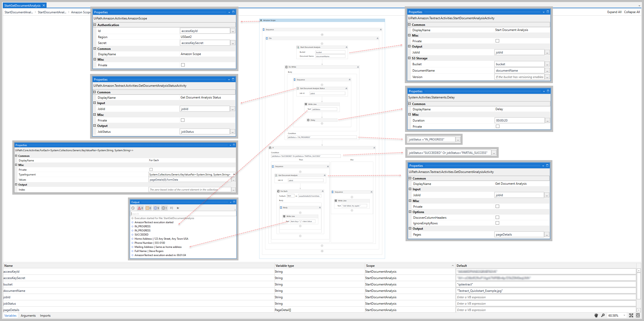Click the Expand All link

(614, 12)
